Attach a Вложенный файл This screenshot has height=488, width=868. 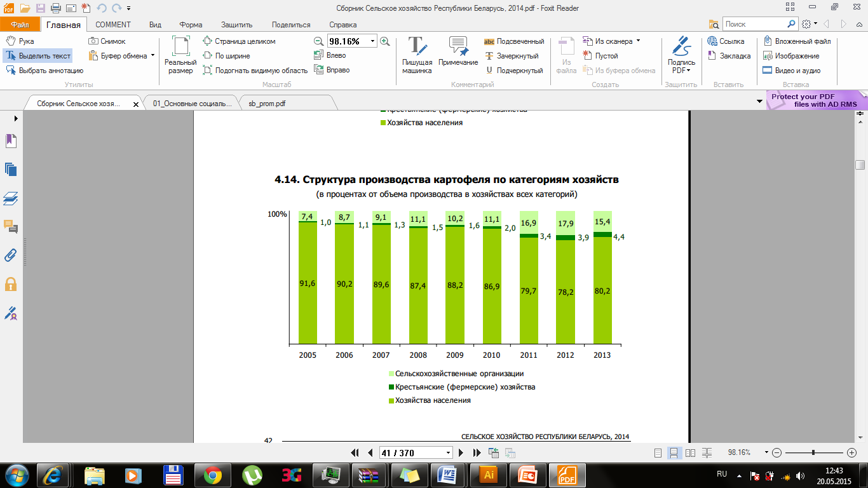pyautogui.click(x=797, y=41)
